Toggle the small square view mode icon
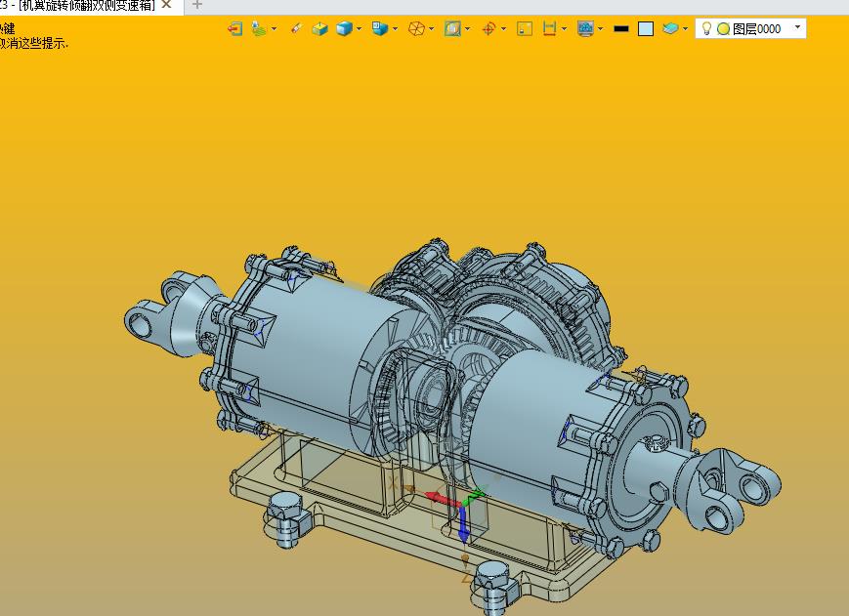The width and height of the screenshot is (849, 616). 525,28
